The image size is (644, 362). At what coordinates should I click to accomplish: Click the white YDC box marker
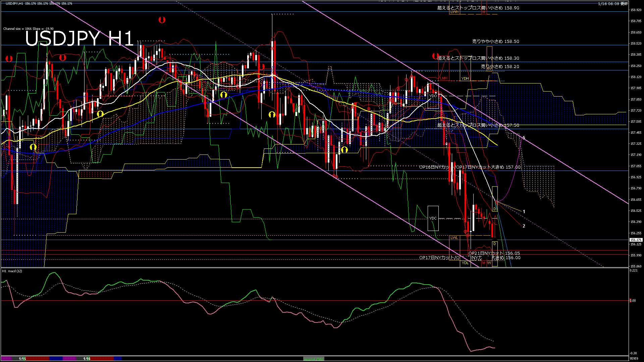point(433,218)
